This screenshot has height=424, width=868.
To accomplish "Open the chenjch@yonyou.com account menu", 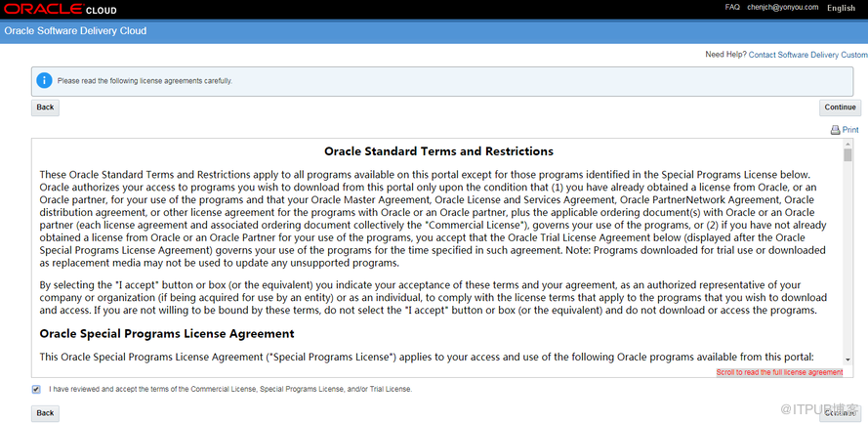I will pyautogui.click(x=782, y=7).
